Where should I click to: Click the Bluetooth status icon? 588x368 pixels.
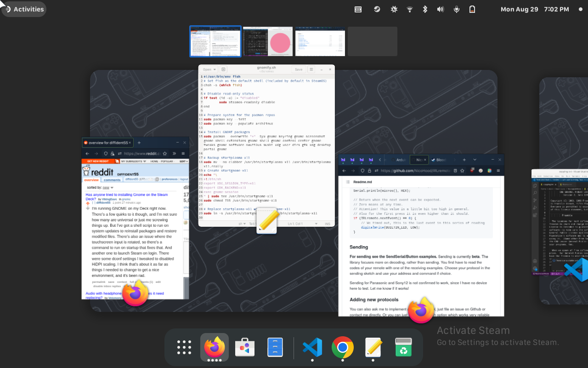424,9
